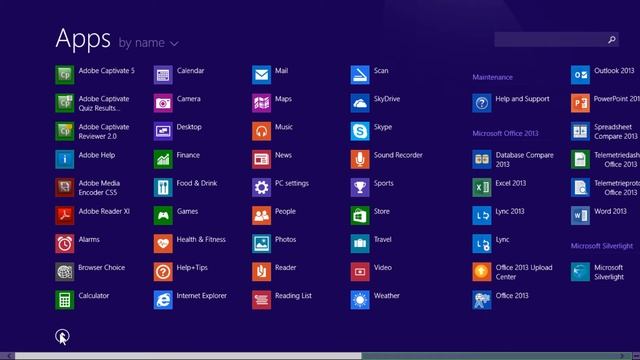Launch the Weather app
640x360 pixels.
[x=376, y=300]
